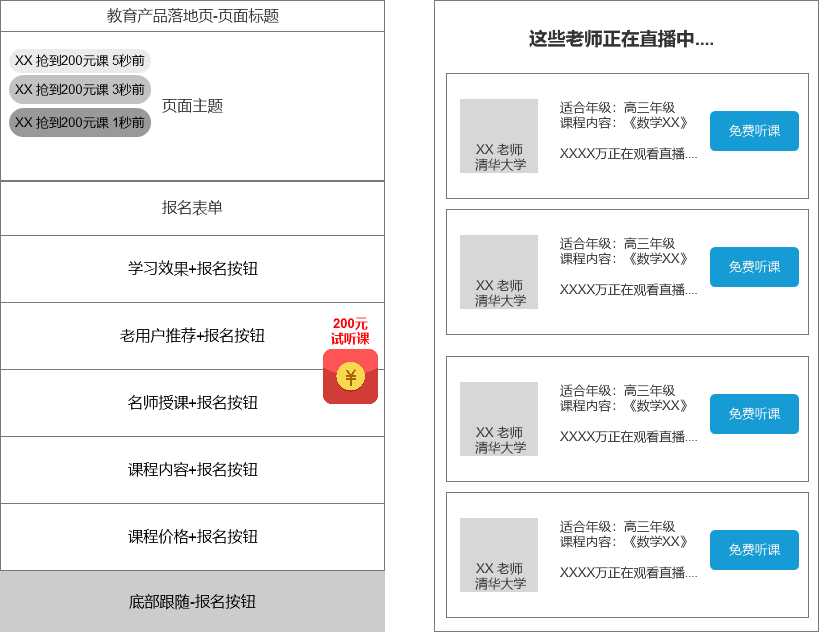Click third teacher's avatar thumbnail
The height and width of the screenshot is (632, 819).
pos(499,418)
